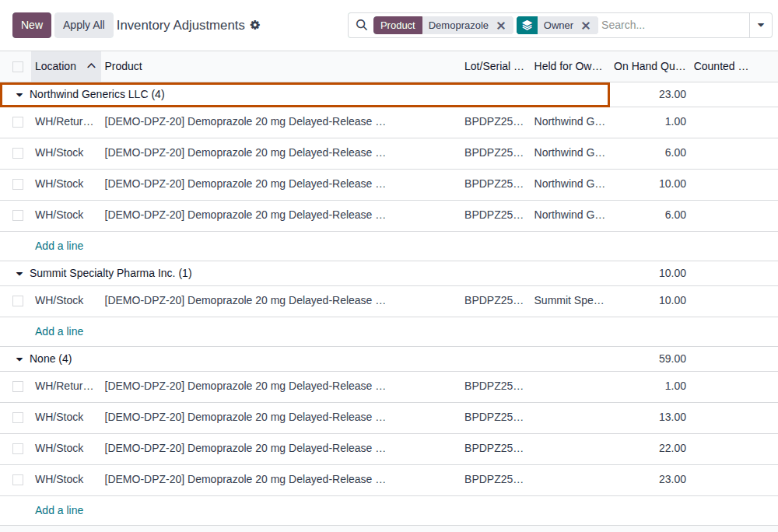Check the Summit Specialty WH/Stock row

coord(18,301)
